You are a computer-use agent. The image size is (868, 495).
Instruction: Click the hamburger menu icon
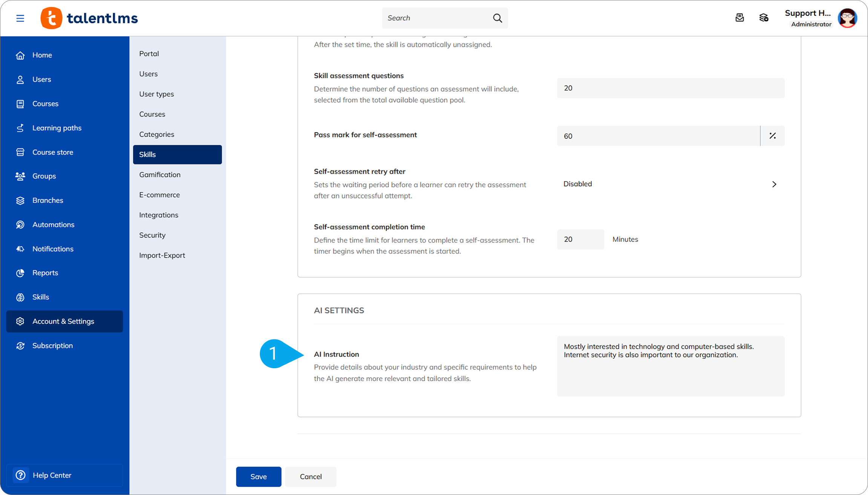coord(20,18)
